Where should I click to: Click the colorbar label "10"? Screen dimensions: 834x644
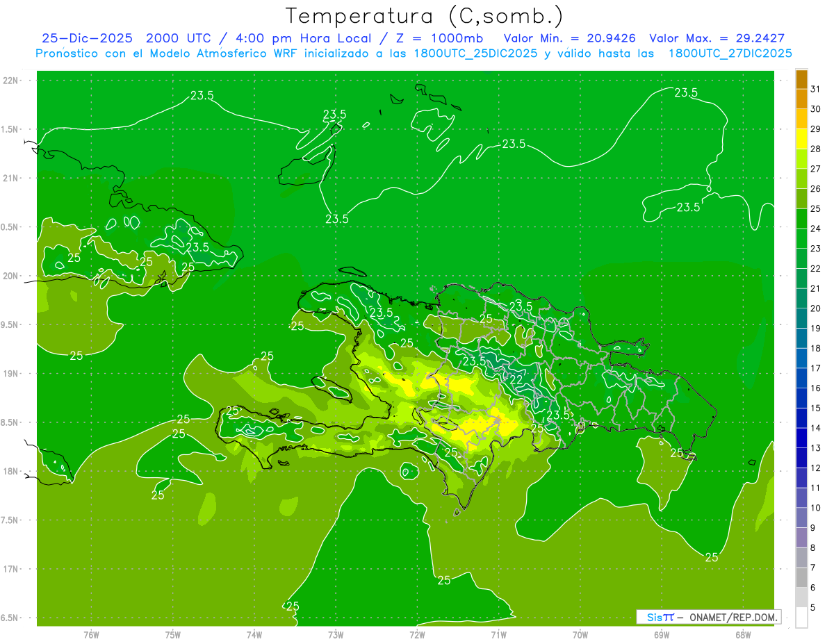(815, 508)
